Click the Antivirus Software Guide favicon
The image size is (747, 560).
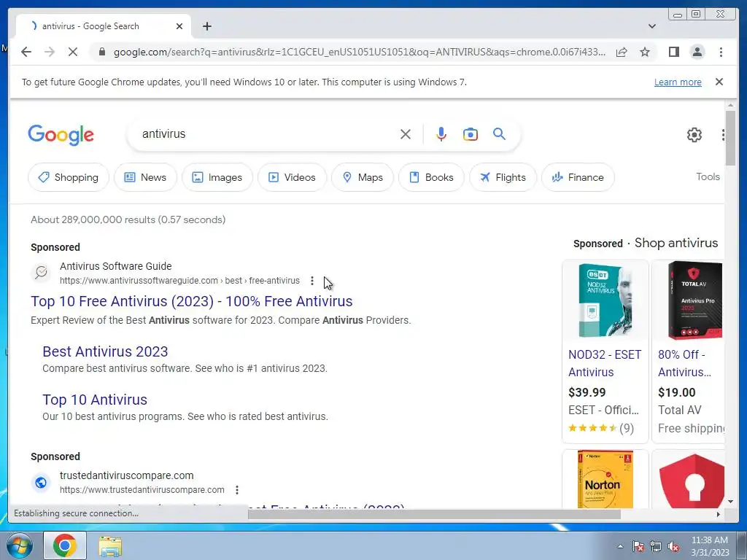pyautogui.click(x=41, y=273)
